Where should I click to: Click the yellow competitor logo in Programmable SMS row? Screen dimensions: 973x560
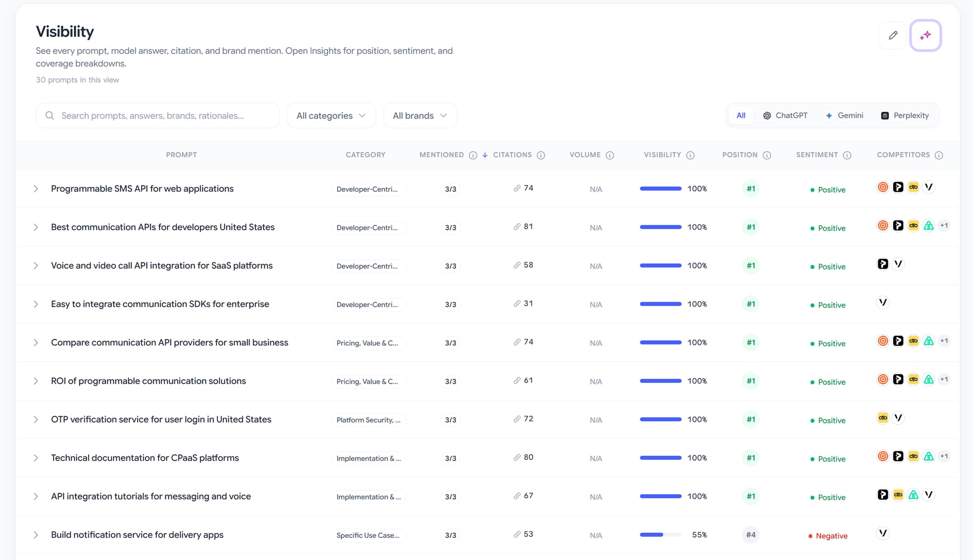(x=914, y=187)
